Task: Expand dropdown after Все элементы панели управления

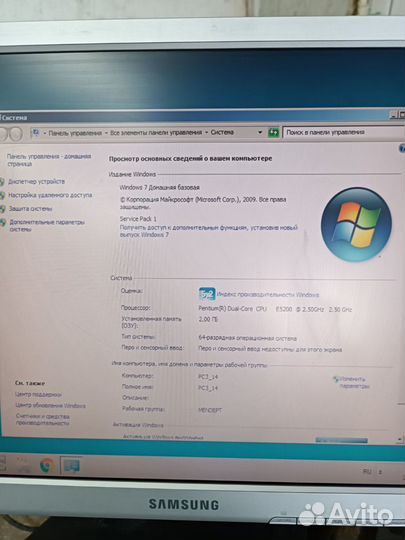Action: point(206,133)
